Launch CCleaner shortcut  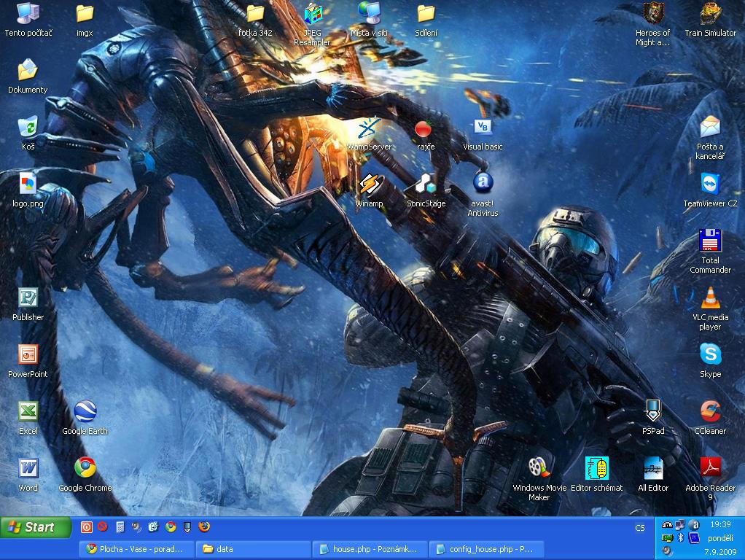tap(710, 419)
